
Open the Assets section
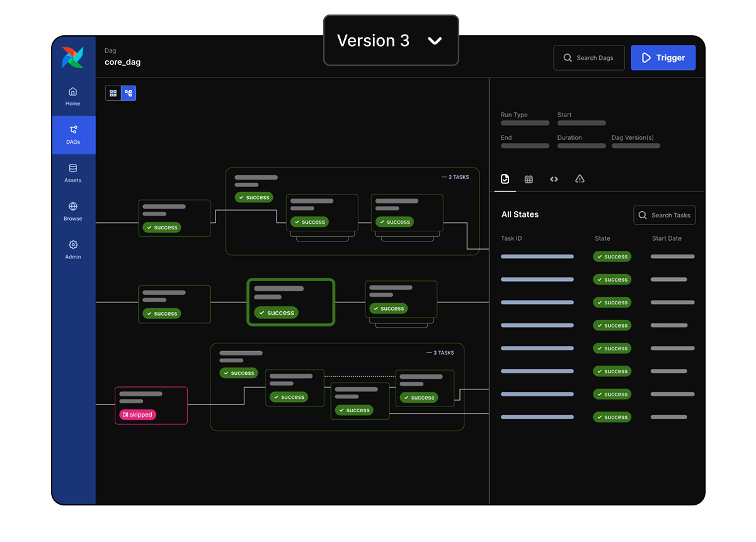point(73,173)
